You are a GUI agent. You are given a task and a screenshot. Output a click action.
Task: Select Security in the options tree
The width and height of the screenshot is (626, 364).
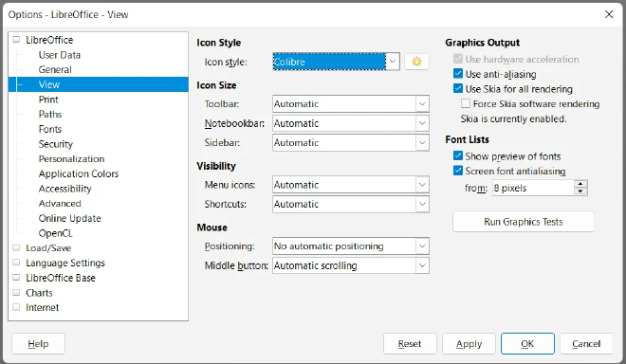point(56,144)
